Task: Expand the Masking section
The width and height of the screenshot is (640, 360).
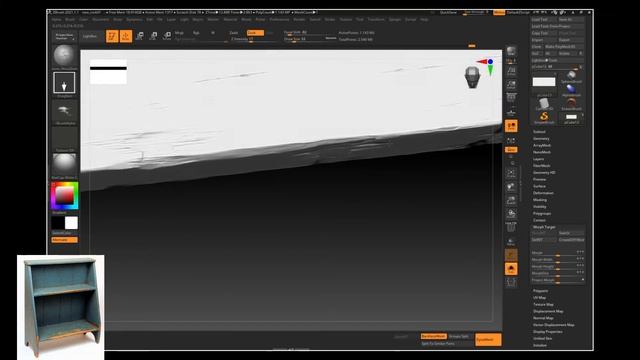Action: [540, 200]
